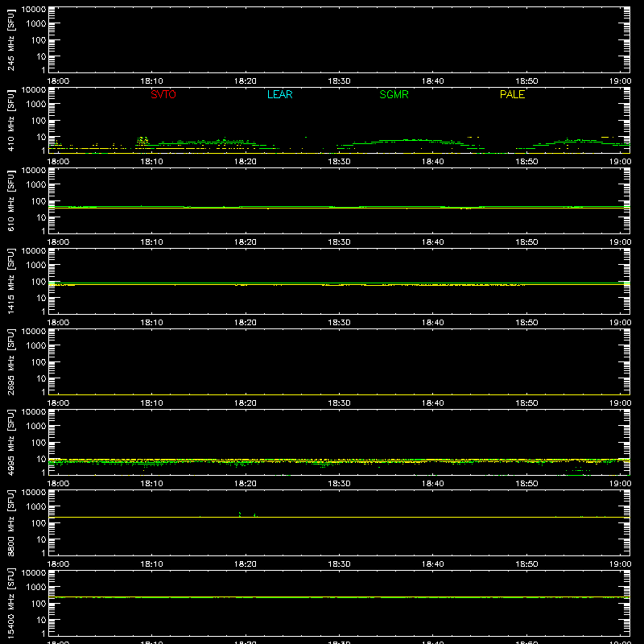Click the 1000 tick label on the 15400 MHz plot
This screenshot has height=644, width=644.
click(36, 587)
